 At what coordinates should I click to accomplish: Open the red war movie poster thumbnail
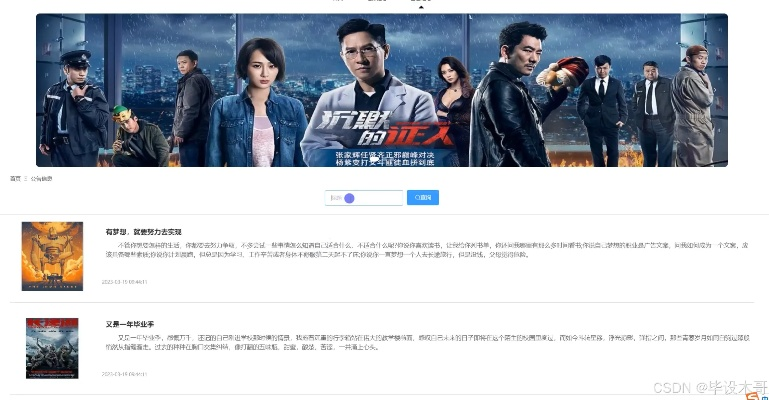[x=52, y=348]
